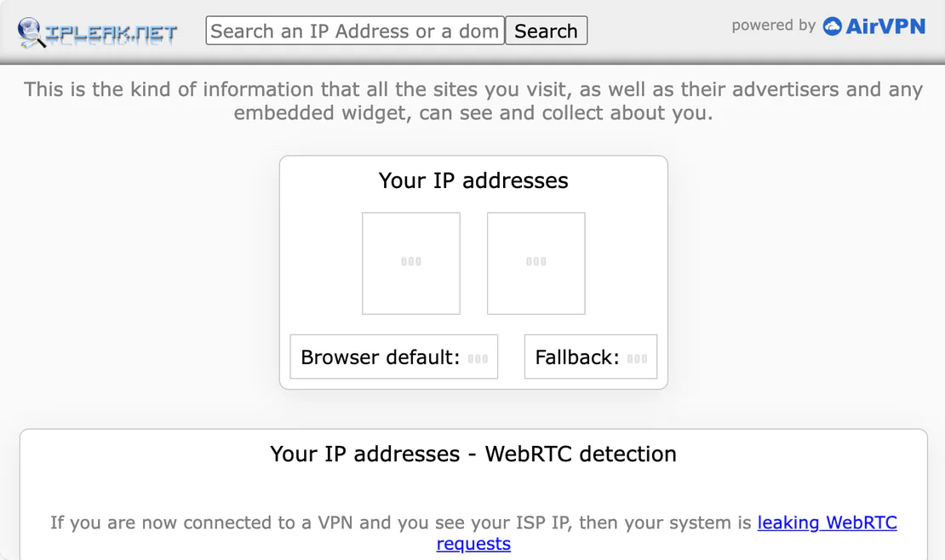Viewport: 945px width, 560px height.
Task: Click loading indicator beside Browser default
Action: pyautogui.click(x=478, y=358)
